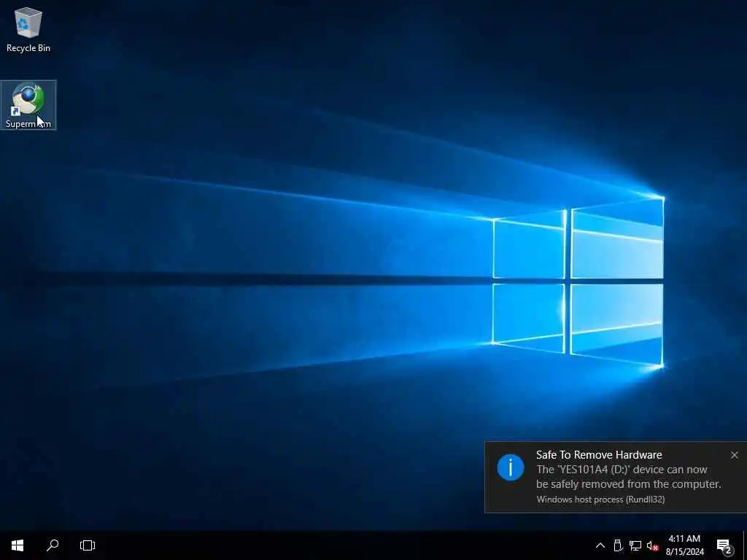Open clock showing 4:11 AM
The image size is (747, 560).
pyautogui.click(x=684, y=545)
